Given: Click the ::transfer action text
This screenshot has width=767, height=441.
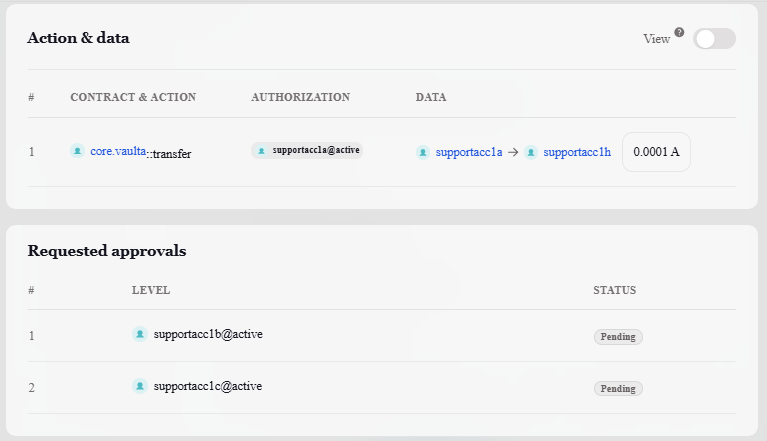Looking at the screenshot, I should point(169,154).
